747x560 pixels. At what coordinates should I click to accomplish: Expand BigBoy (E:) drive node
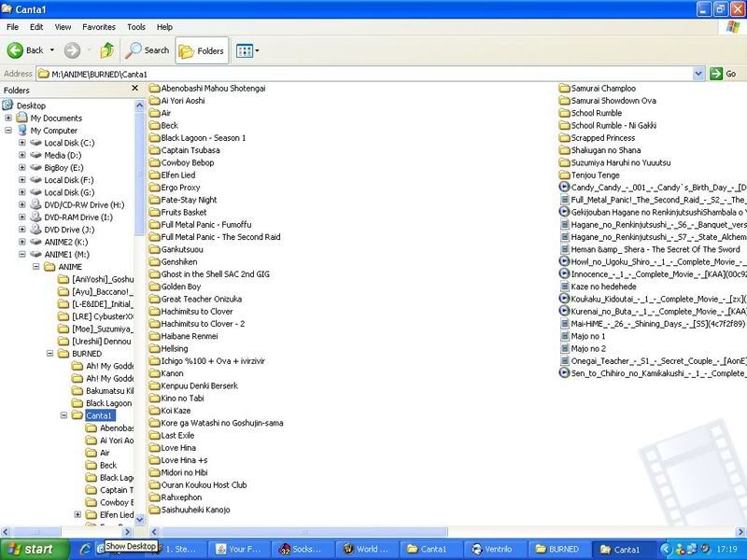21,167
